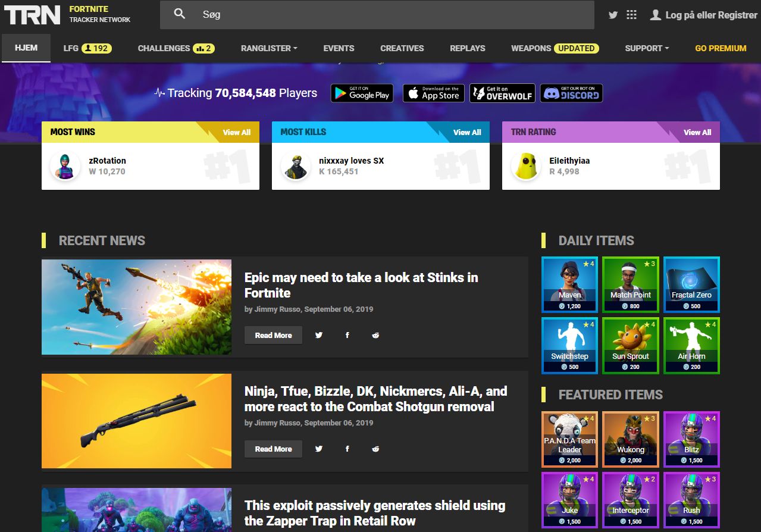
Task: Open the Challenges page
Action: (x=176, y=48)
